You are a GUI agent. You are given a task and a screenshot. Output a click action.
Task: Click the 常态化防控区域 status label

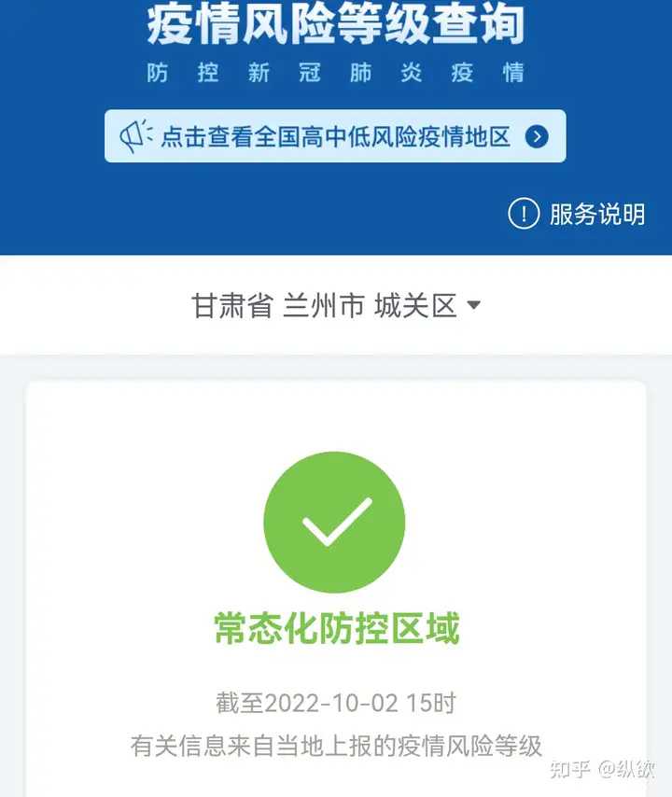tap(337, 629)
